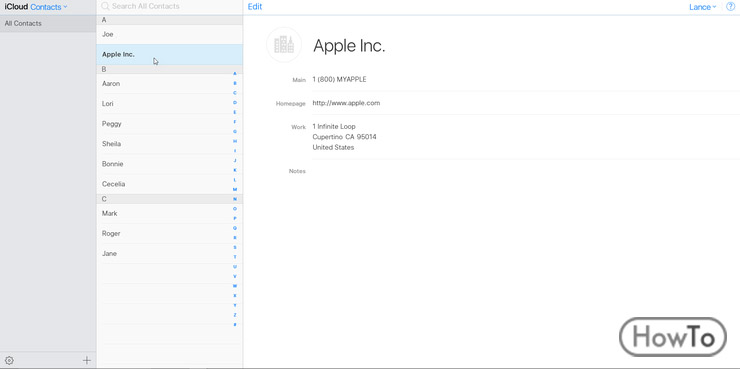Select the contact Lori

click(x=170, y=103)
